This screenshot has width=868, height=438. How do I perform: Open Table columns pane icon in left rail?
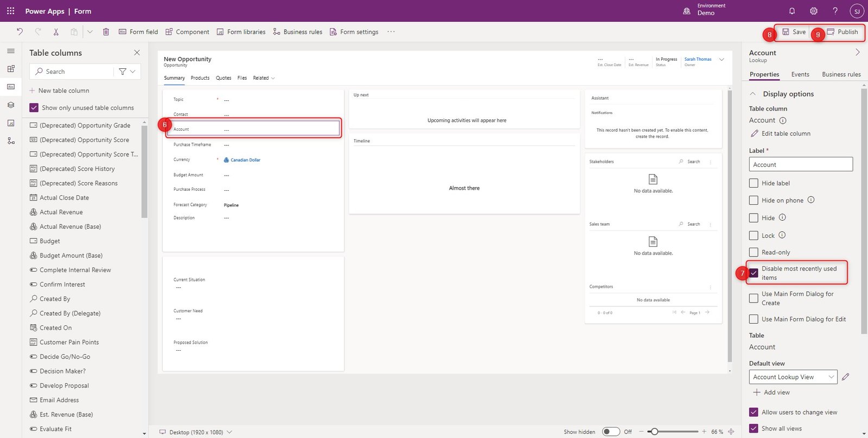[11, 87]
